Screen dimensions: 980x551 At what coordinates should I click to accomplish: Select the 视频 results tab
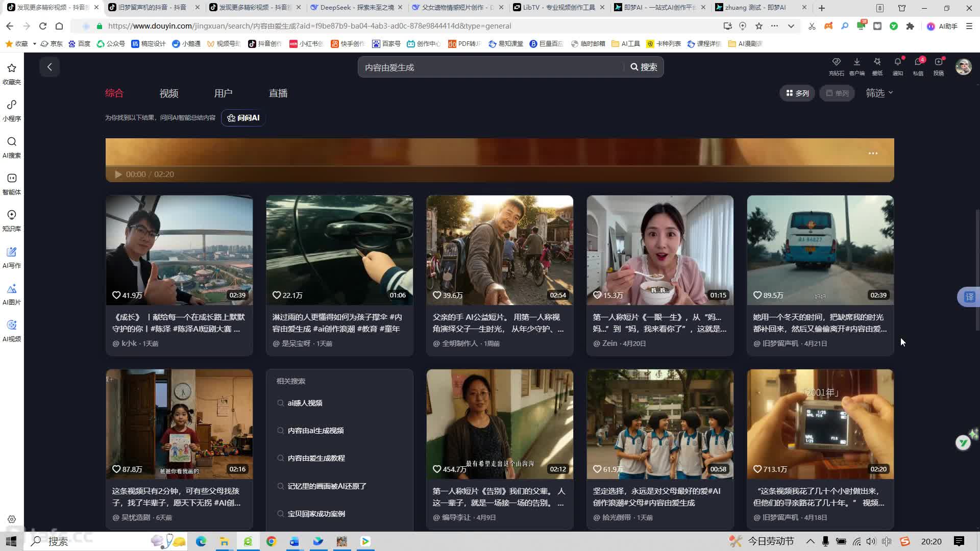[169, 93]
